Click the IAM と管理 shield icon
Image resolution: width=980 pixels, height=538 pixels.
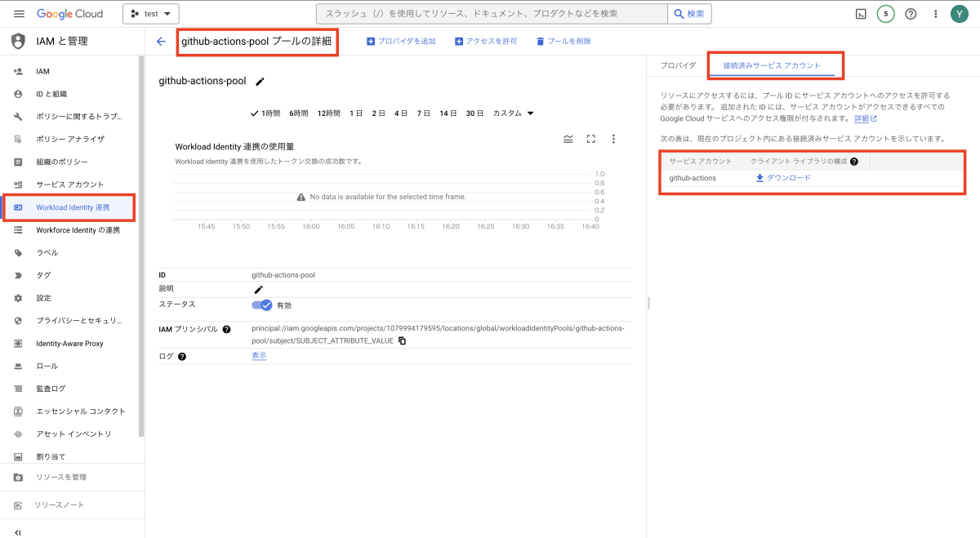[19, 41]
